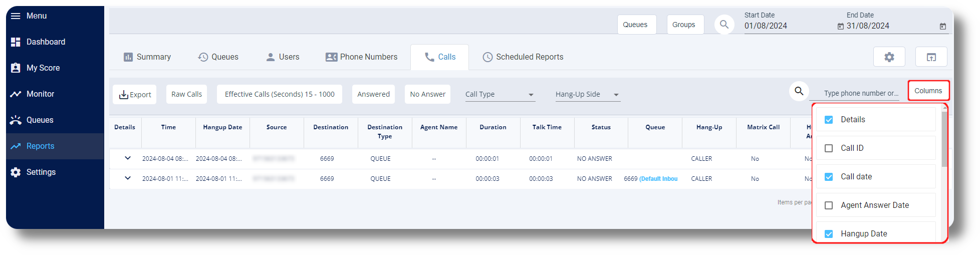
Task: Click the Monitor chart icon
Action: (16, 94)
